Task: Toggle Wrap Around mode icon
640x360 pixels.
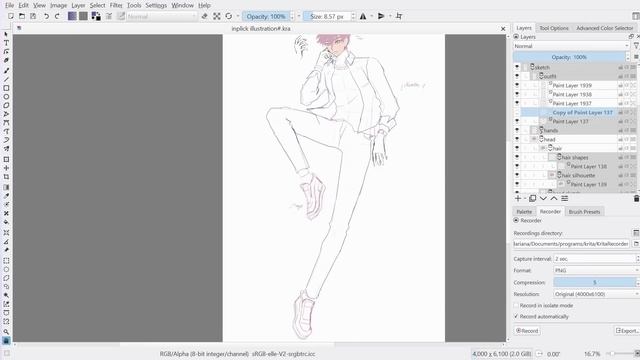Action: click(399, 16)
